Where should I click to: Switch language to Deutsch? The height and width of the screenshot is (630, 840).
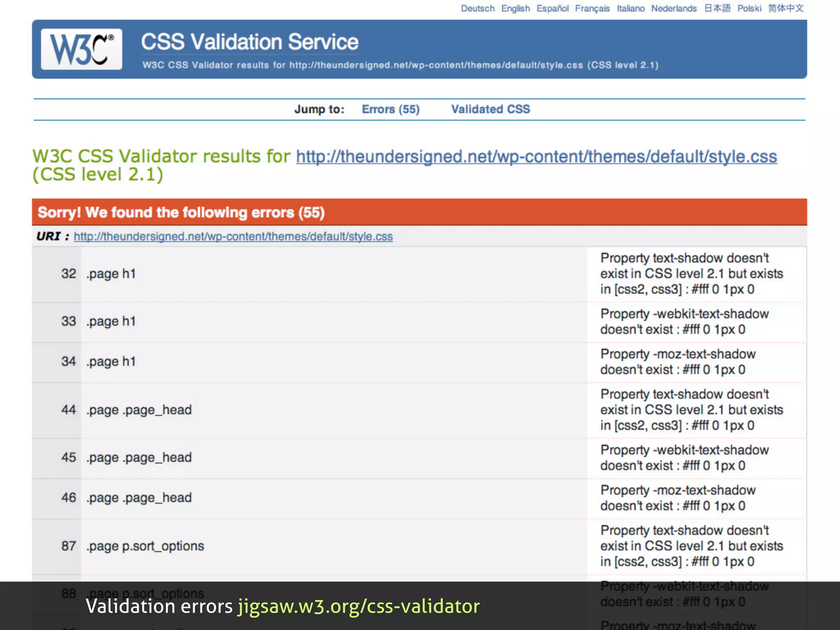pyautogui.click(x=478, y=8)
